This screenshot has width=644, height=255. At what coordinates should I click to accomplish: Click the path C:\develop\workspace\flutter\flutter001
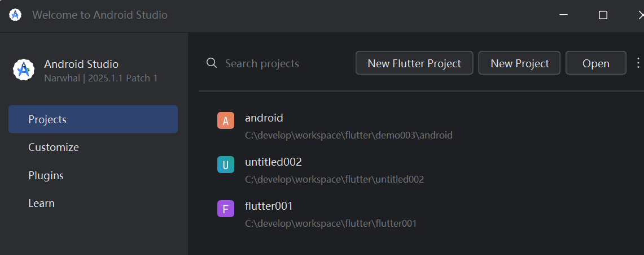pyautogui.click(x=331, y=223)
